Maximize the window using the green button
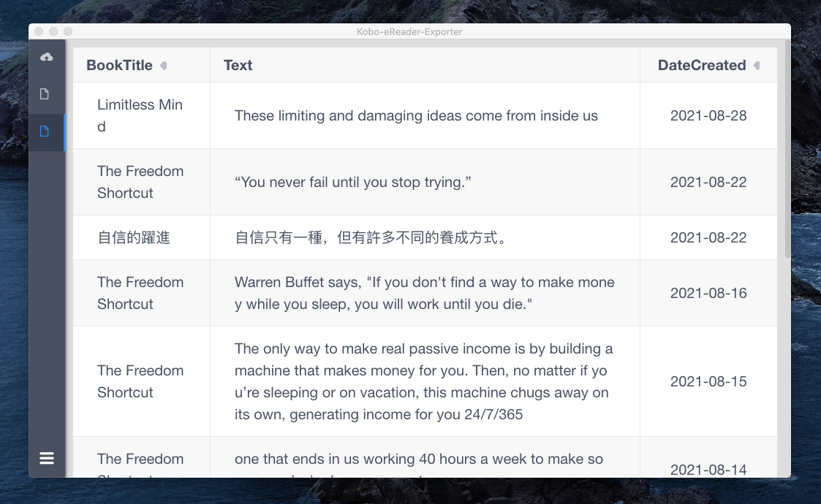The image size is (821, 504). pos(68,31)
